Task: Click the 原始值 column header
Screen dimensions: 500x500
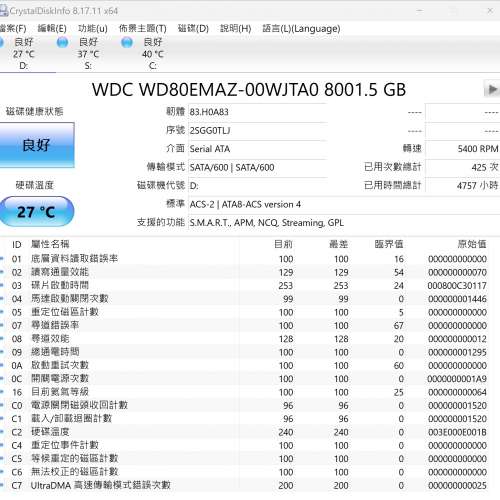Action: click(472, 244)
